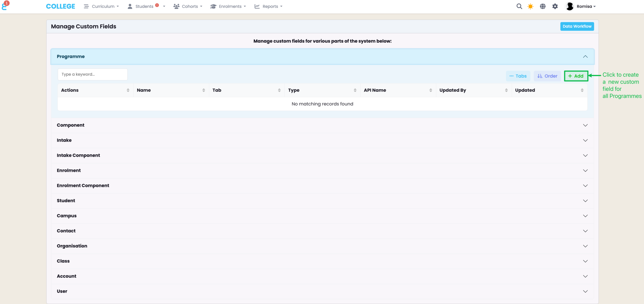The width and height of the screenshot is (644, 304).
Task: Expand the Organisation section
Action: [x=585, y=246]
